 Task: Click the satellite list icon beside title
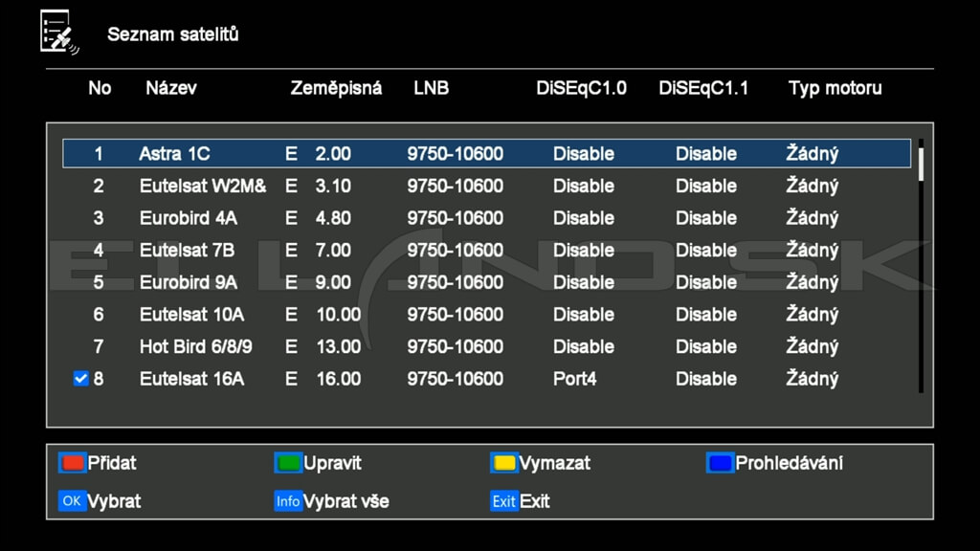(59, 33)
